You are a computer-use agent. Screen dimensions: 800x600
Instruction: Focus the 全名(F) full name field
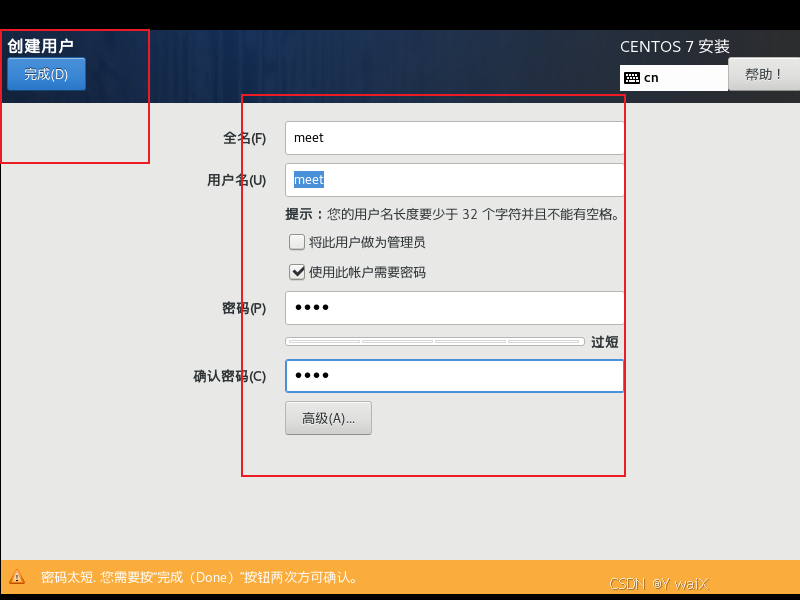(454, 138)
